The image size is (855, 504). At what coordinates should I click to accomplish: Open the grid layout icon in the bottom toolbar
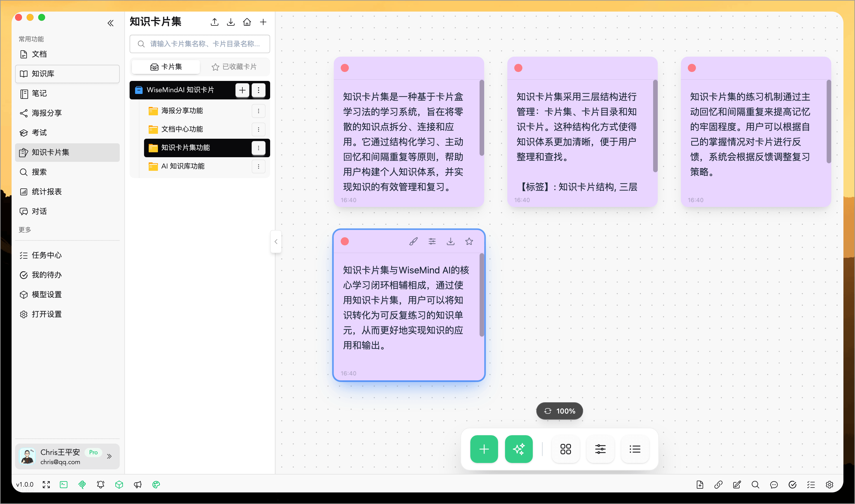(x=565, y=449)
